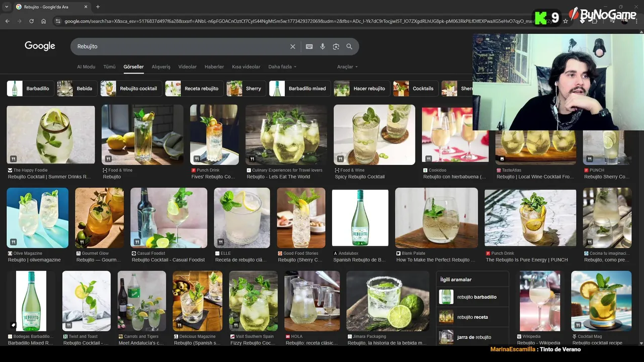Search related term jarra de rebujito
Viewport: 644px width, 362px height.
click(472, 337)
